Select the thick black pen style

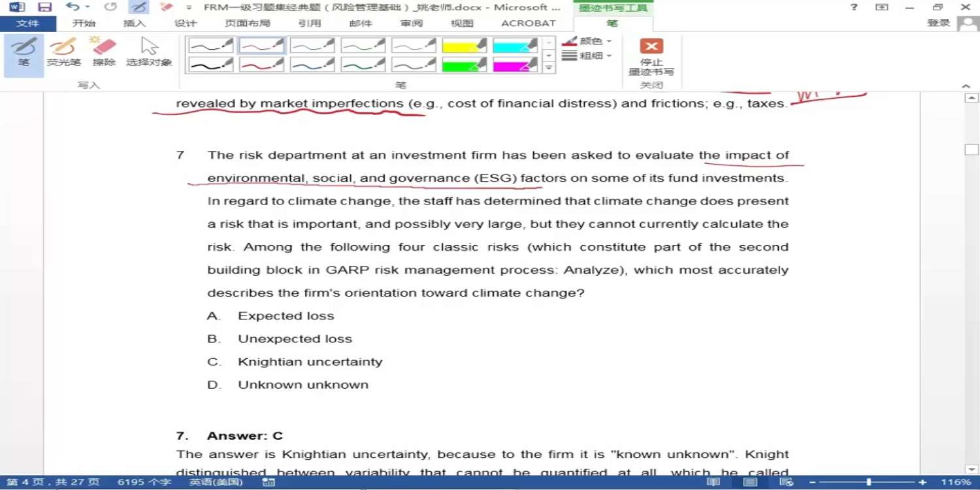[x=210, y=65]
